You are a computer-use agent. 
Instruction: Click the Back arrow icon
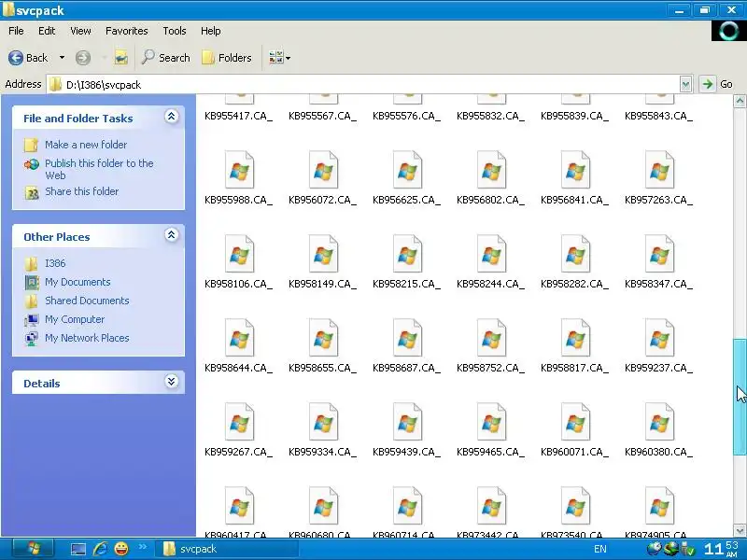16,58
